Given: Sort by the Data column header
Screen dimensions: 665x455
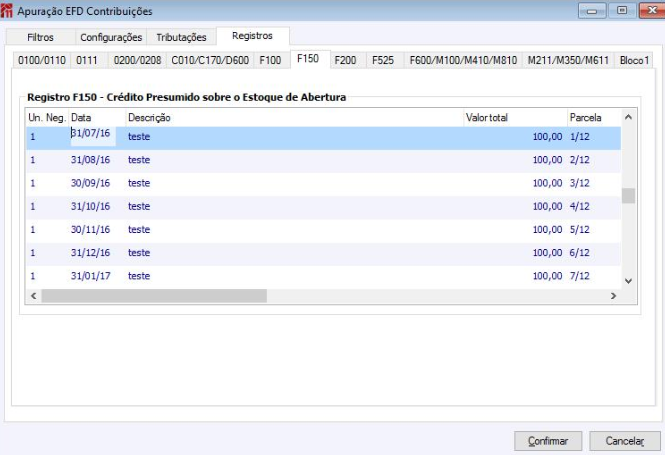Looking at the screenshot, I should [x=97, y=117].
